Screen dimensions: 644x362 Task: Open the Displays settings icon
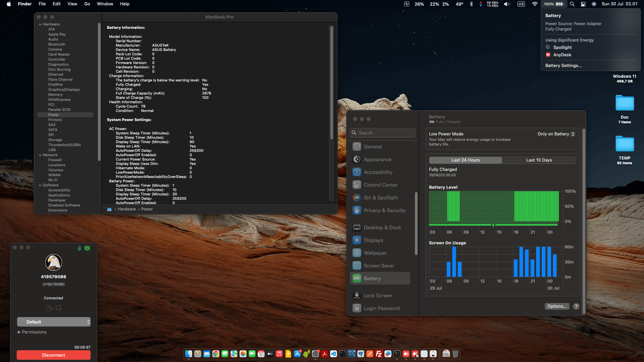point(357,240)
